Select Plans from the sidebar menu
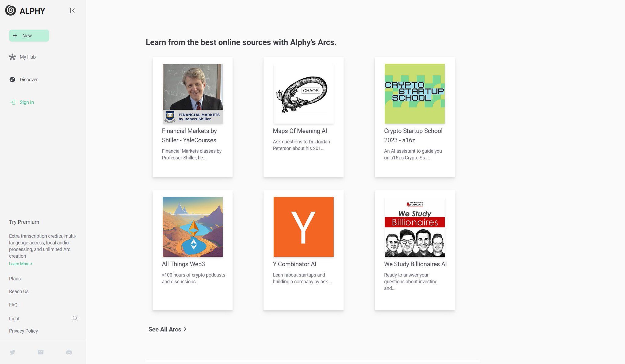625x364 pixels. click(x=15, y=278)
